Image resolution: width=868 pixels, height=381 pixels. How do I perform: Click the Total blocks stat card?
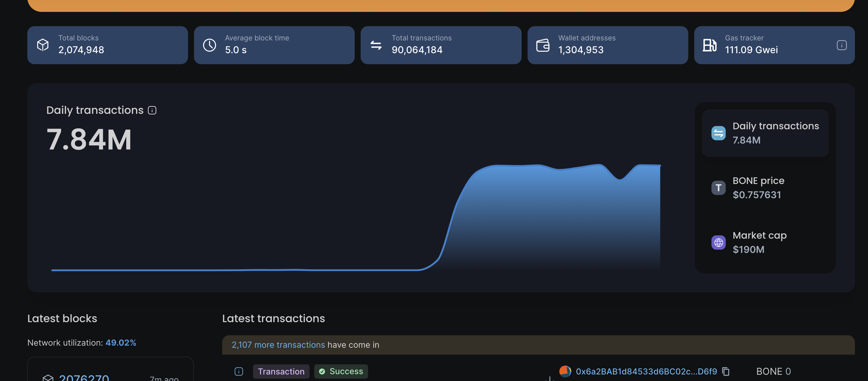[108, 45]
